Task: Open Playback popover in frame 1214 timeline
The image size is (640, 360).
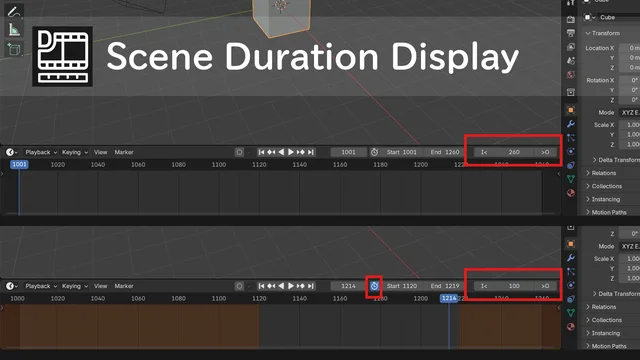Action: coord(41,286)
